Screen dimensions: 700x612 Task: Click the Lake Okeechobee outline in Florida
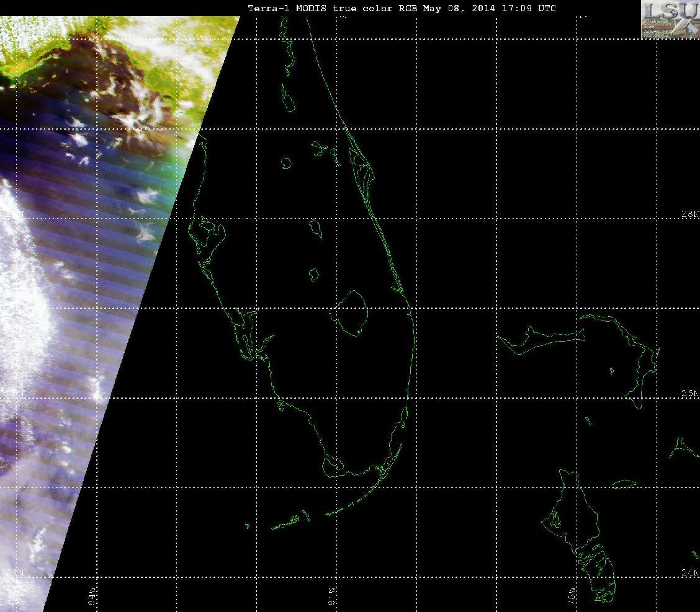point(351,313)
